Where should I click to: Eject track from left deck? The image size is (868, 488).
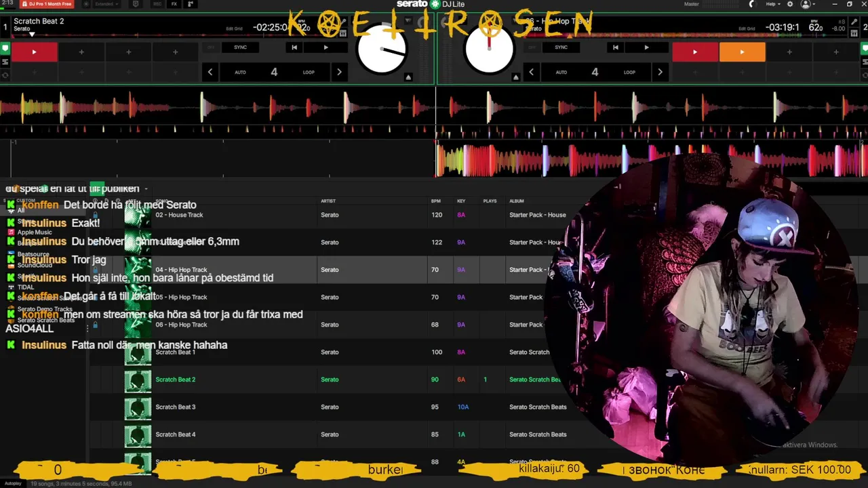tap(408, 77)
